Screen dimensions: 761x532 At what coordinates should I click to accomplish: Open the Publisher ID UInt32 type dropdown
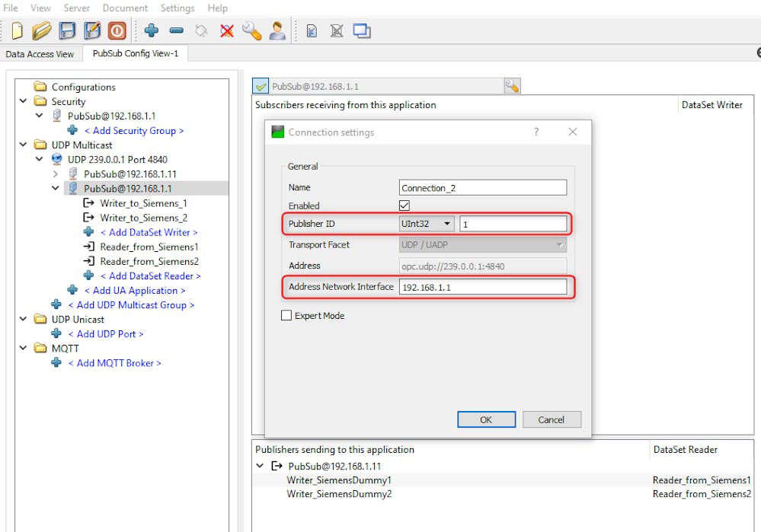[426, 224]
